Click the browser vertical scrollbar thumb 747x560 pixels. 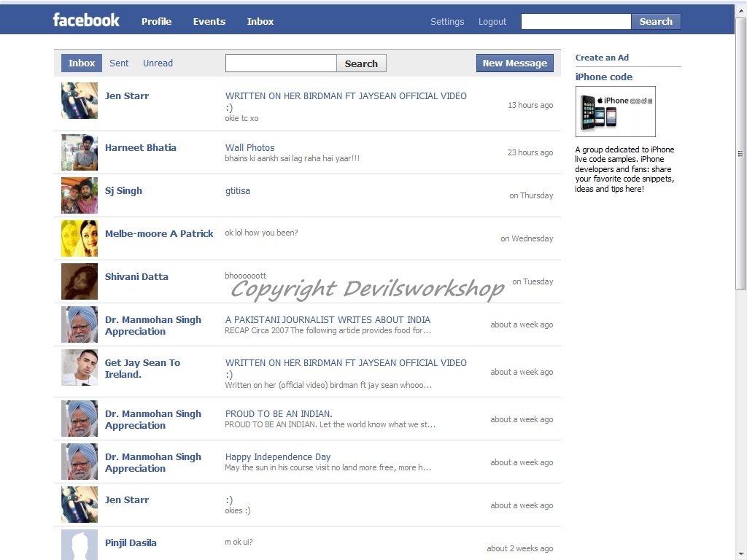coord(740,154)
